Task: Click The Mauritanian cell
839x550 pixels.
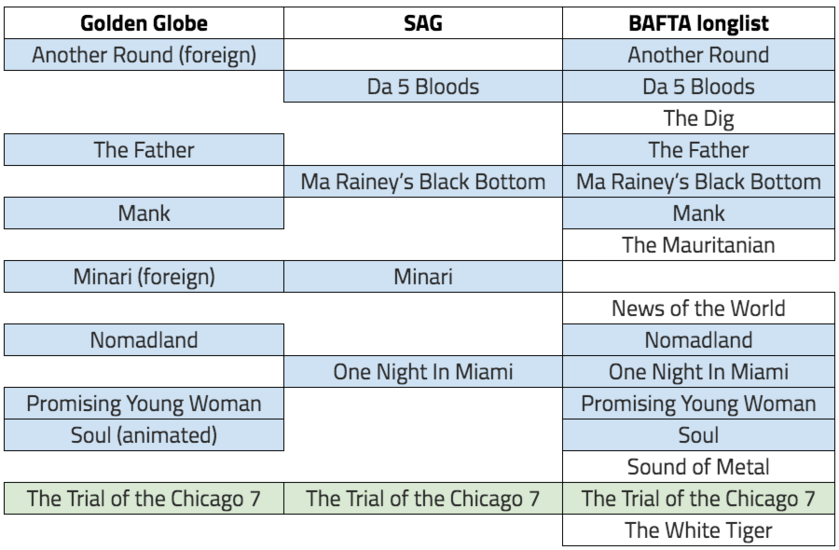Action: pos(699,245)
